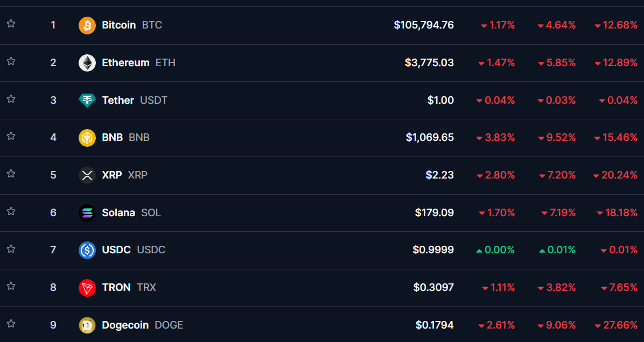Toggle the star next to Tether
The width and height of the screenshot is (644, 342).
11,99
